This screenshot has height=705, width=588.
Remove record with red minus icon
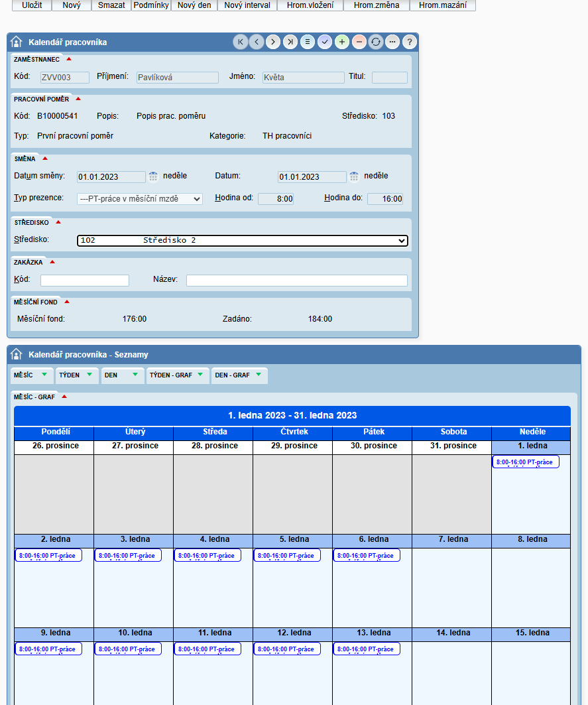[x=359, y=42]
